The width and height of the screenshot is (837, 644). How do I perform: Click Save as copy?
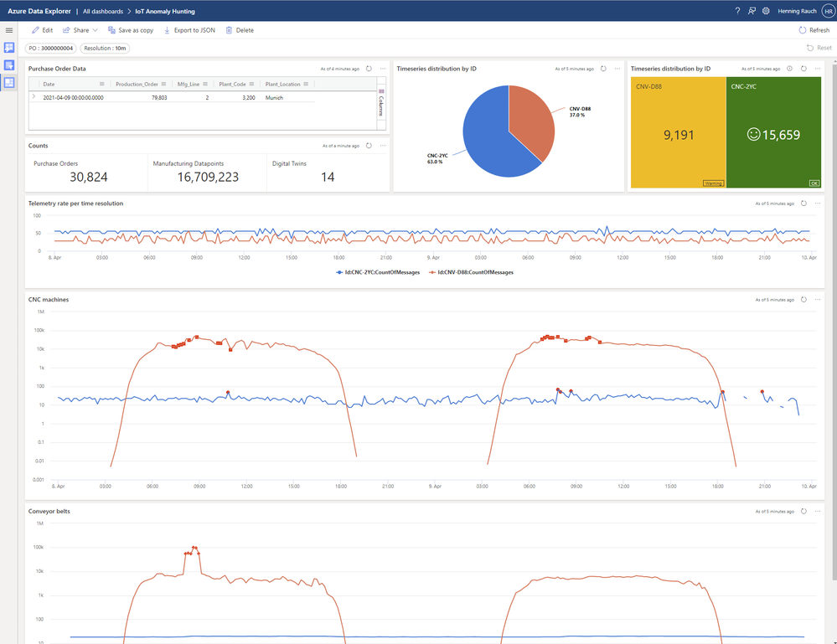click(130, 30)
